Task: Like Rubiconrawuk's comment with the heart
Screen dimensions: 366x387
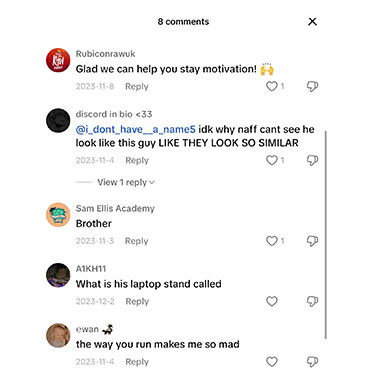Action: pyautogui.click(x=272, y=86)
